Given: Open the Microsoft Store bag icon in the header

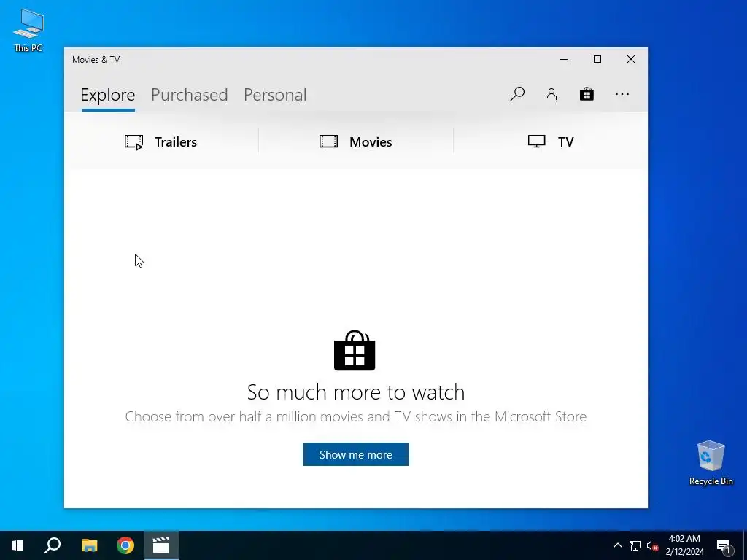Looking at the screenshot, I should click(x=587, y=94).
